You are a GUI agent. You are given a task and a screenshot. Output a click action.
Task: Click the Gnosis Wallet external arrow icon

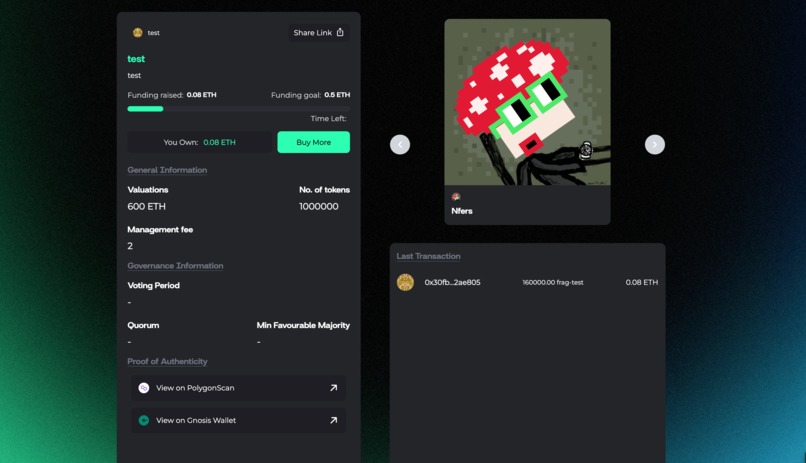[x=334, y=420]
